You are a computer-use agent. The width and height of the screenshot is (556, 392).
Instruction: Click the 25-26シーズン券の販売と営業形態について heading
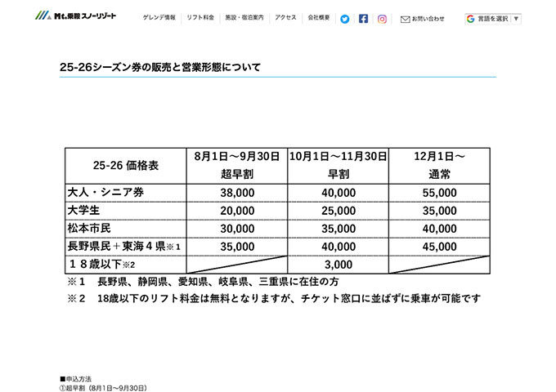[160, 67]
